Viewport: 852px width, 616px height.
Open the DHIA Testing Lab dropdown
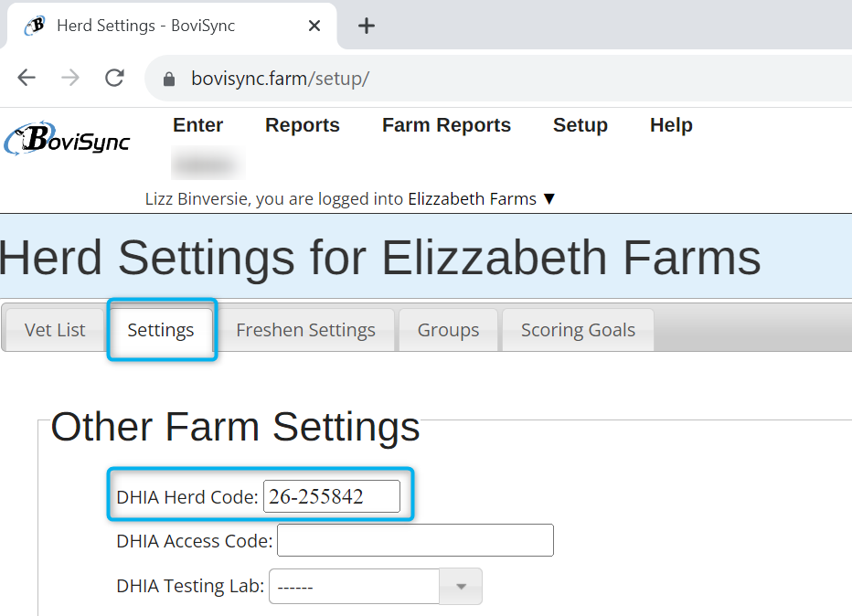coord(376,586)
